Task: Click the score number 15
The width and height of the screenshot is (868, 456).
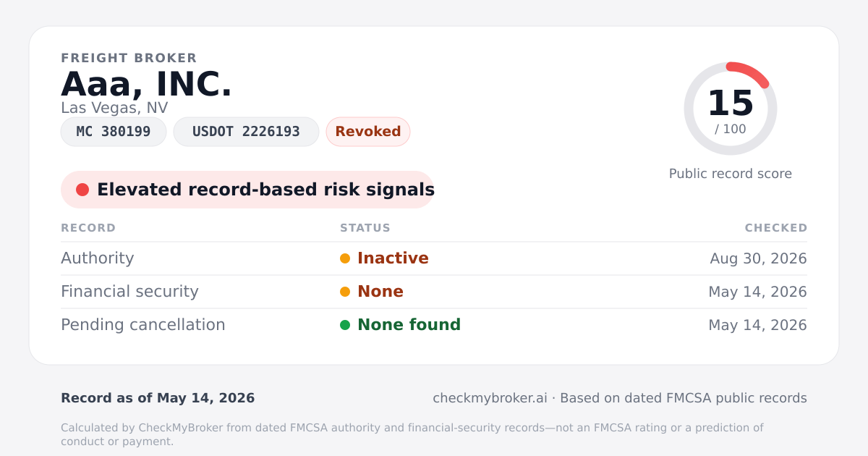Action: point(731,104)
